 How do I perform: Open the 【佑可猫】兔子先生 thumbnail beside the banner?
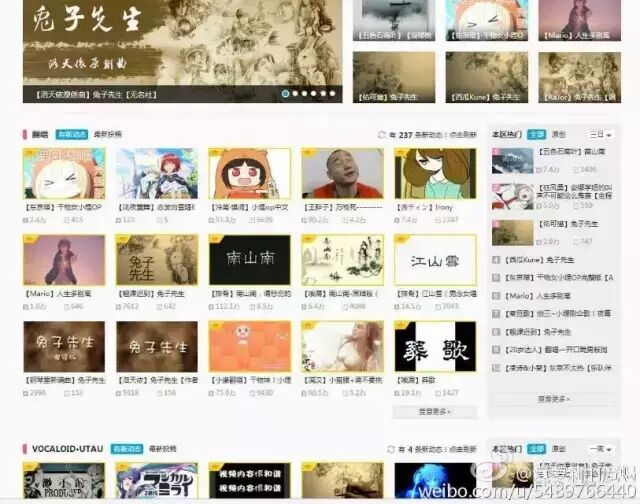(394, 77)
